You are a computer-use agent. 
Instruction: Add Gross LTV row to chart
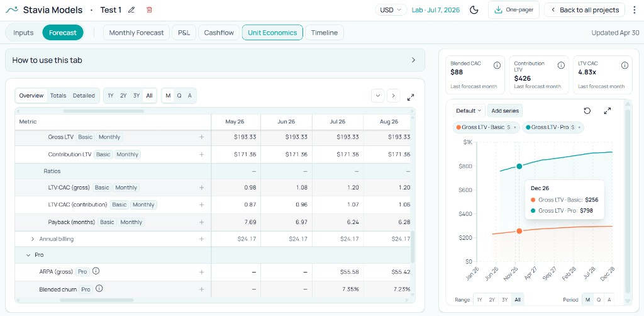(202, 137)
